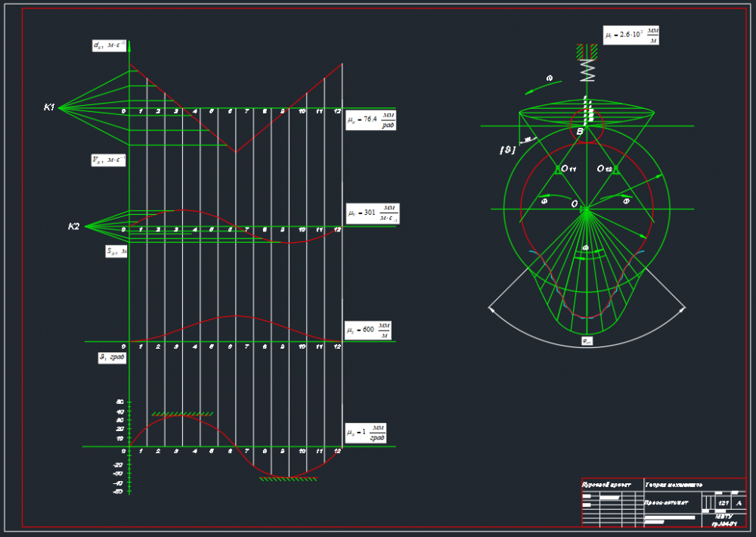Click sheet number 121 in title block
Image resolution: width=756 pixels, height=537 pixels.
pyautogui.click(x=723, y=503)
